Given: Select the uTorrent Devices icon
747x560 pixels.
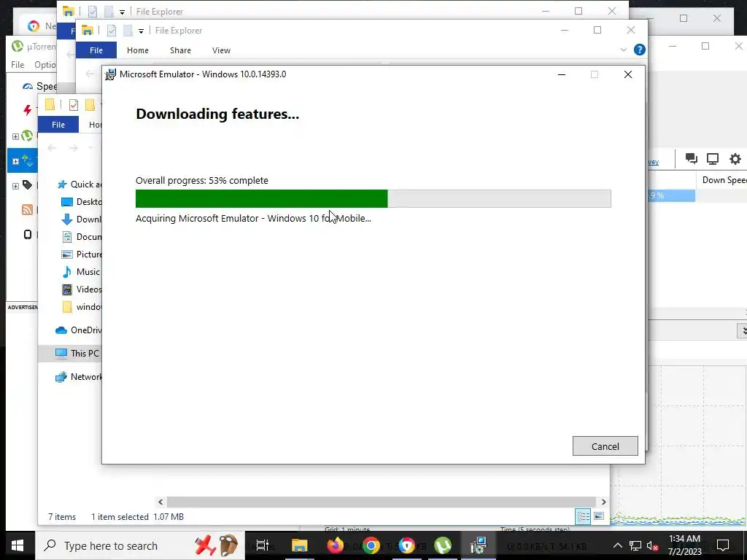Looking at the screenshot, I should tap(28, 234).
